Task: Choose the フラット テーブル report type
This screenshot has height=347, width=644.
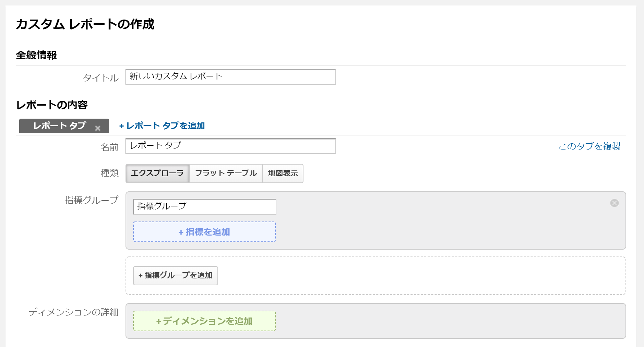Action: pyautogui.click(x=226, y=173)
